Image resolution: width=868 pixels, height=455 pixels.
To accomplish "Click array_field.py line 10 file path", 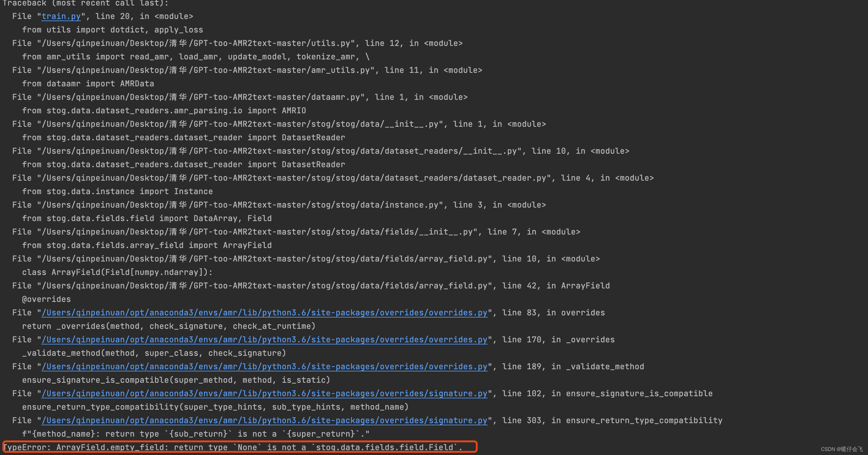I will click(x=265, y=259).
